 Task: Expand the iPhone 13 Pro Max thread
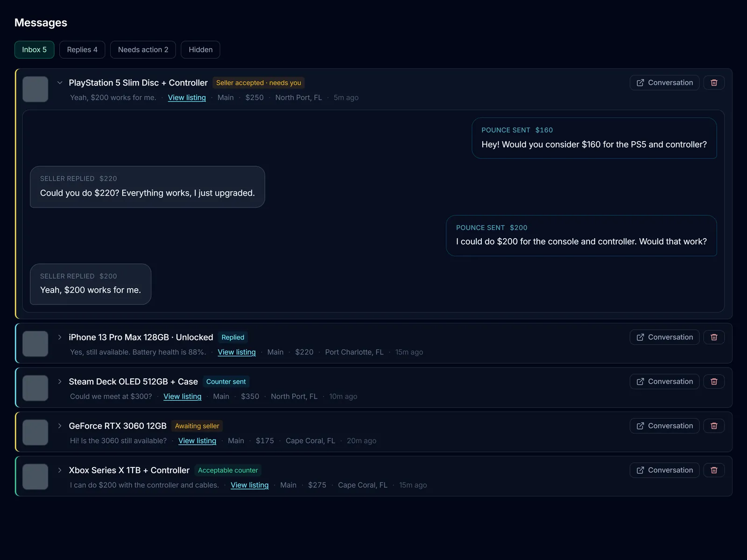[60, 337]
